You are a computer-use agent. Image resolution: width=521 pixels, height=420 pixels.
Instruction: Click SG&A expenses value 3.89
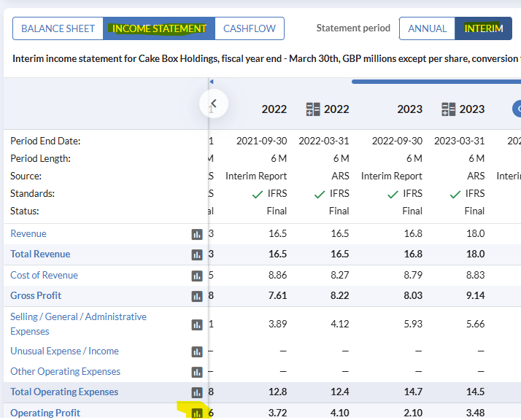277,324
